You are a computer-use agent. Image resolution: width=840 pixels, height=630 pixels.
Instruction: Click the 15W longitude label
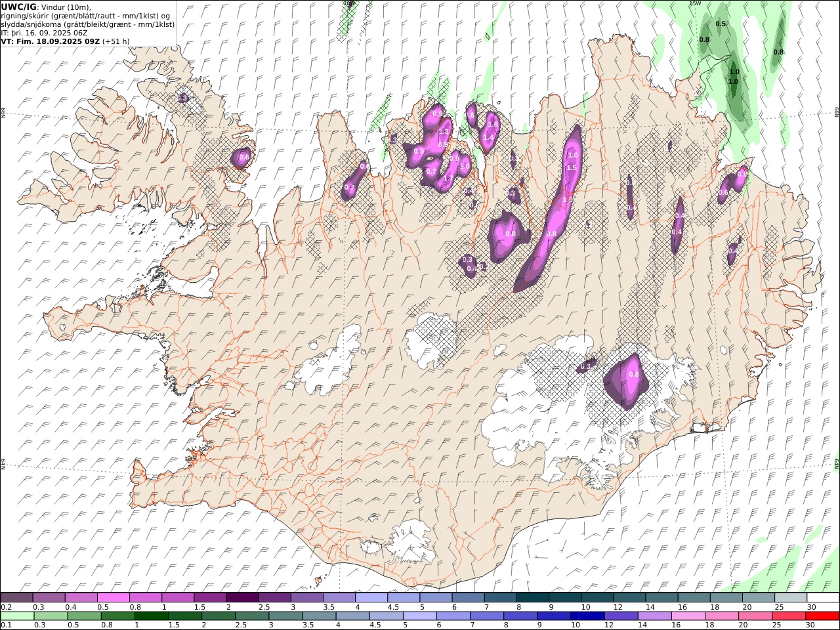coord(695,3)
